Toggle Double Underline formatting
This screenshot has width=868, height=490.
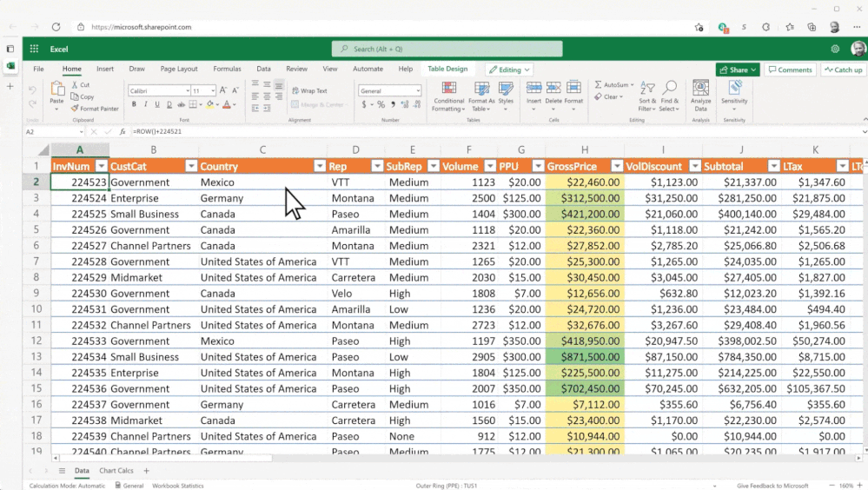[169, 104]
